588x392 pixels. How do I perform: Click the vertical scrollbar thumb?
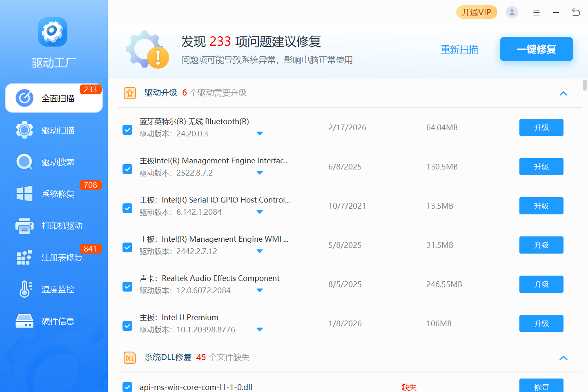585,85
